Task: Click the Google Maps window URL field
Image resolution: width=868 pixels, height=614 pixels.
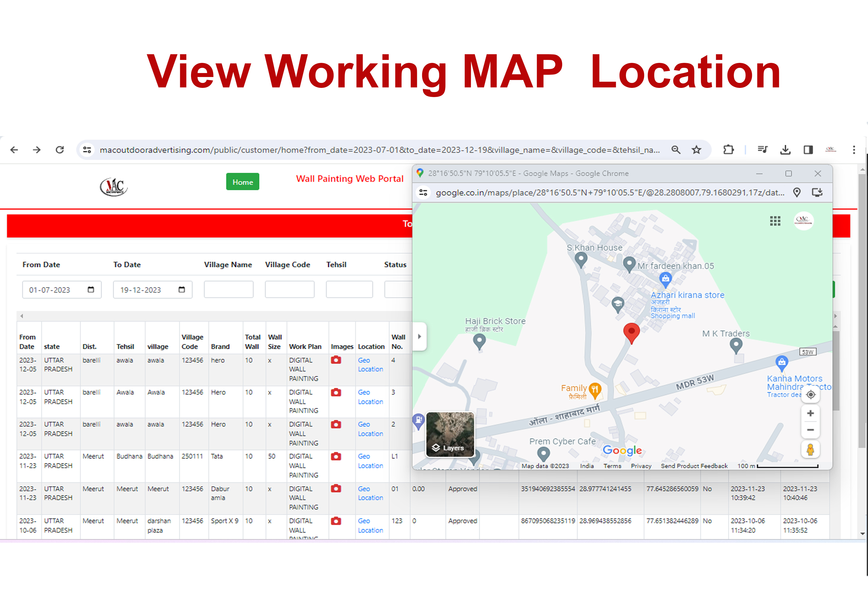Action: [610, 193]
